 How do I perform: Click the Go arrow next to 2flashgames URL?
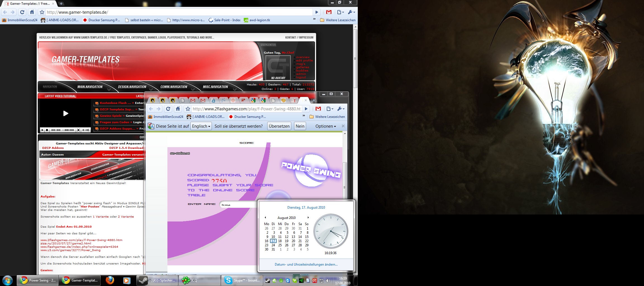click(306, 109)
